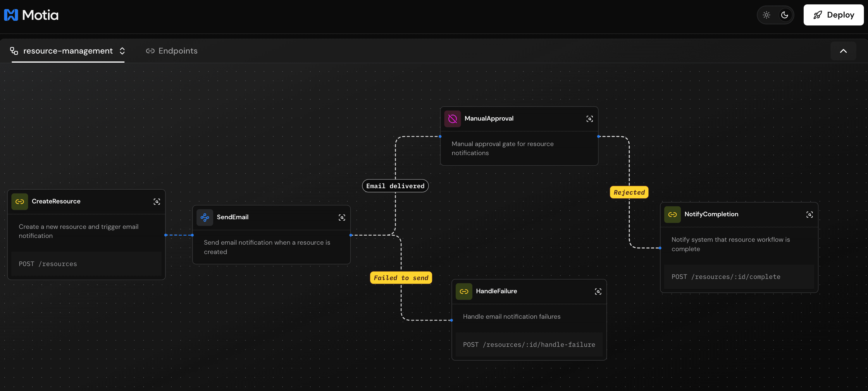
Task: Enable dark theme with the moon toggle
Action: click(785, 15)
